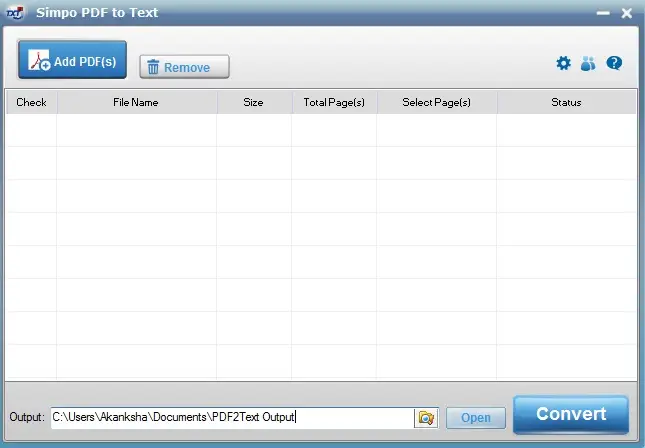
Task: Click the Select Page(s) column header
Action: click(x=437, y=102)
